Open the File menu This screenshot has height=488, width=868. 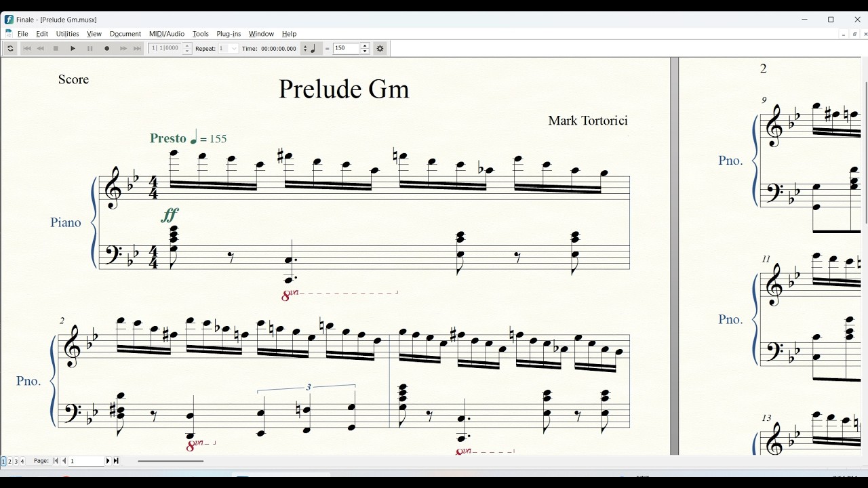pyautogui.click(x=23, y=34)
